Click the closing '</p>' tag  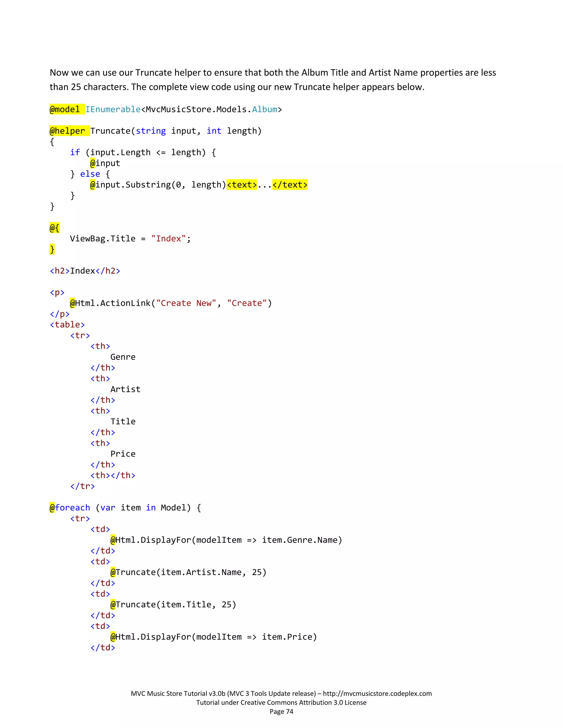tap(60, 314)
